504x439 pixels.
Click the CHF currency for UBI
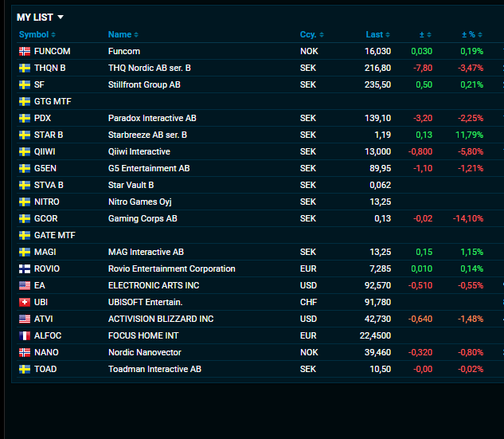click(x=308, y=302)
